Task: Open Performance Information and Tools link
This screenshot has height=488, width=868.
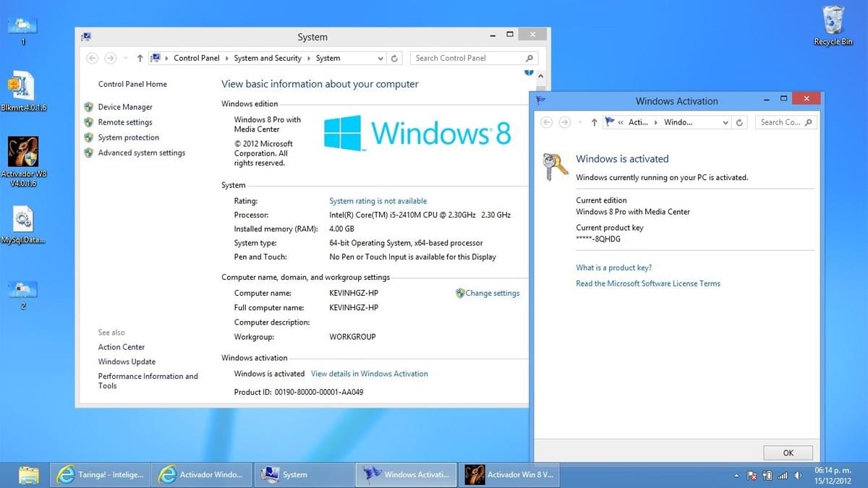Action: pyautogui.click(x=148, y=381)
